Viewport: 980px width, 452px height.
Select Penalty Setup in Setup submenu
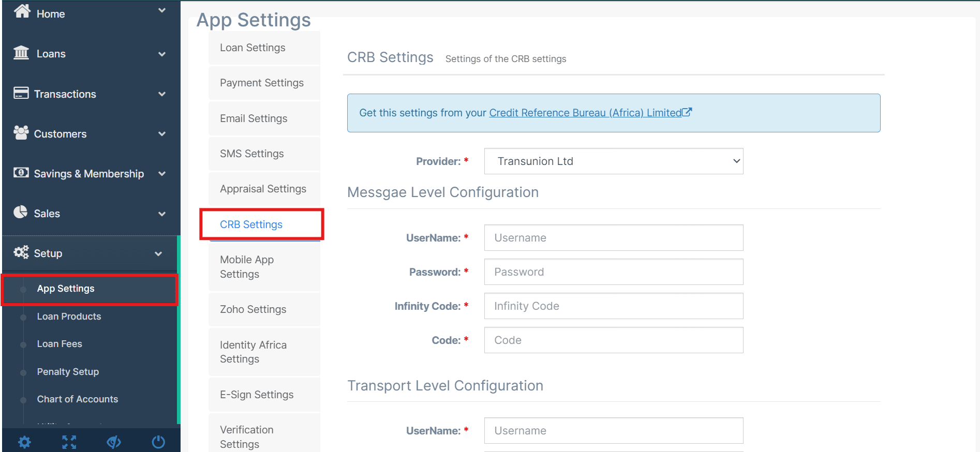(x=68, y=371)
